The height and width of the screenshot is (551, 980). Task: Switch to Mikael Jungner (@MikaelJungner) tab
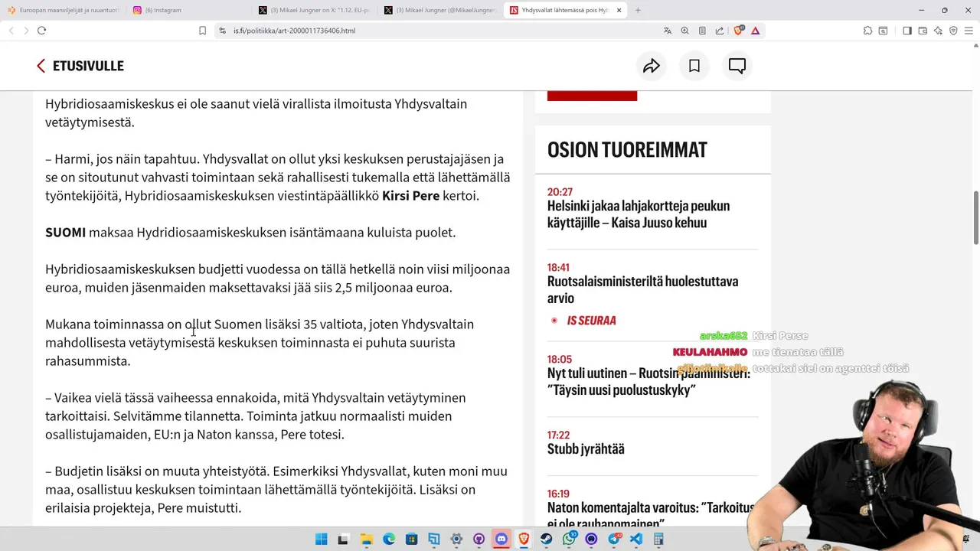(439, 10)
